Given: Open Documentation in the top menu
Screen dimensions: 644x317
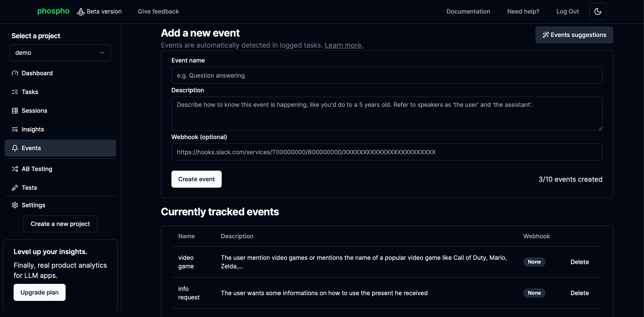Looking at the screenshot, I should coord(468,12).
